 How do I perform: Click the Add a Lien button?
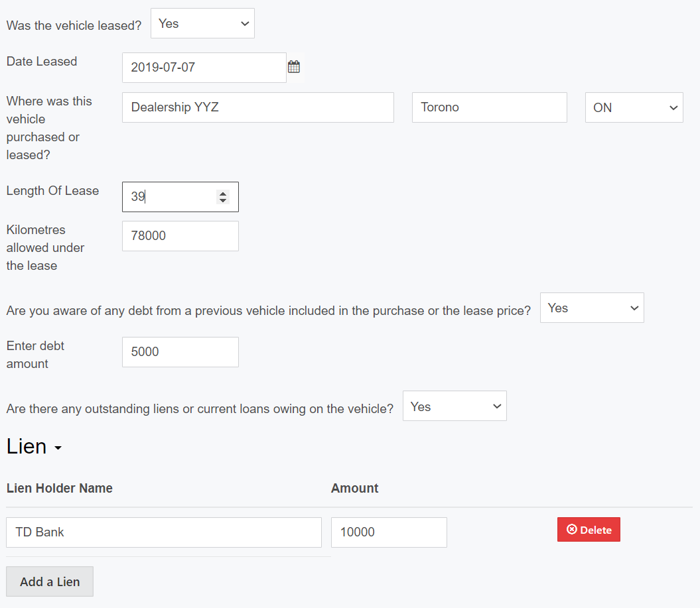50,581
